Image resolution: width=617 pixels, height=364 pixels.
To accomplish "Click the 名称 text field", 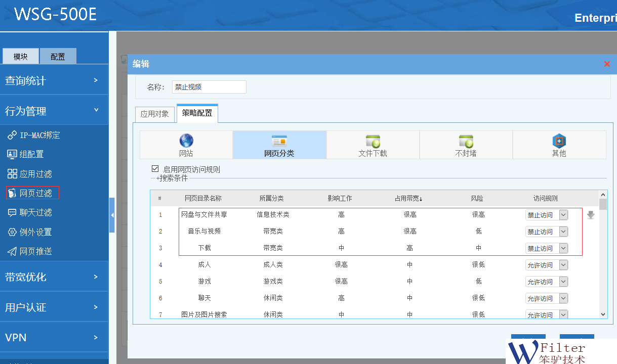I will pyautogui.click(x=209, y=87).
